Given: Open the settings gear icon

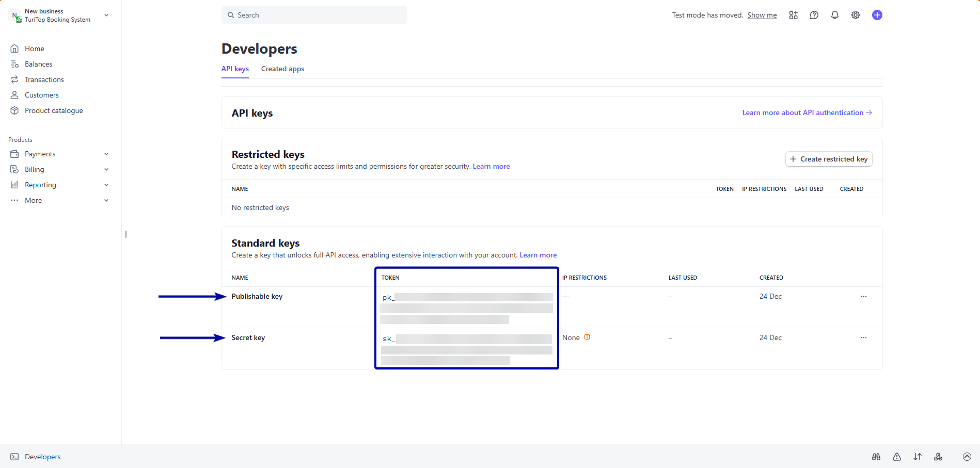Looking at the screenshot, I should point(855,15).
